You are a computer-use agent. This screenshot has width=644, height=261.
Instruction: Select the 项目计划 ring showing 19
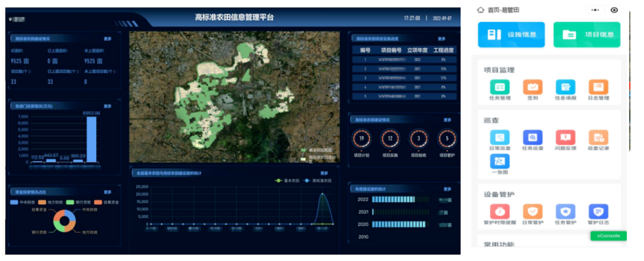click(x=362, y=138)
